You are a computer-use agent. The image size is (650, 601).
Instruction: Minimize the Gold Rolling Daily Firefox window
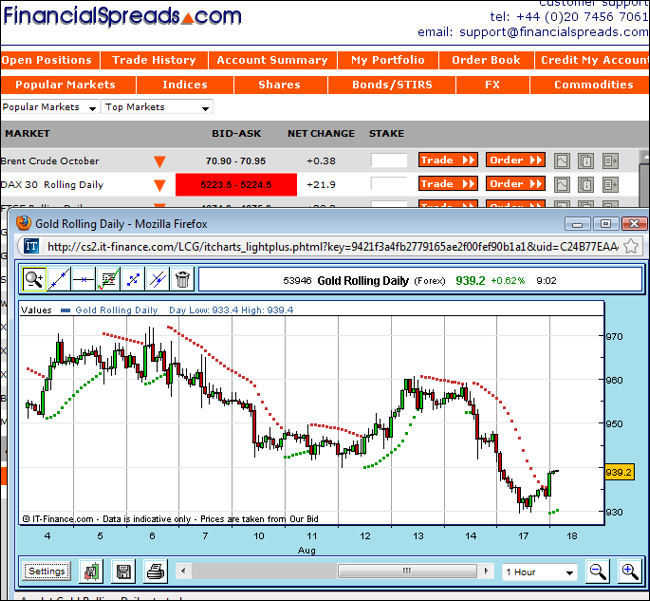click(x=577, y=224)
